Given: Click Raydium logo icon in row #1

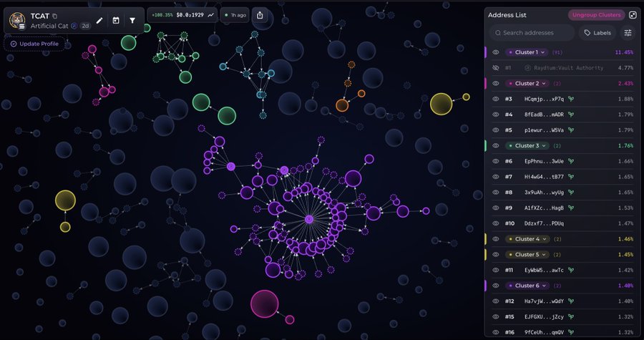Looking at the screenshot, I should point(527,68).
